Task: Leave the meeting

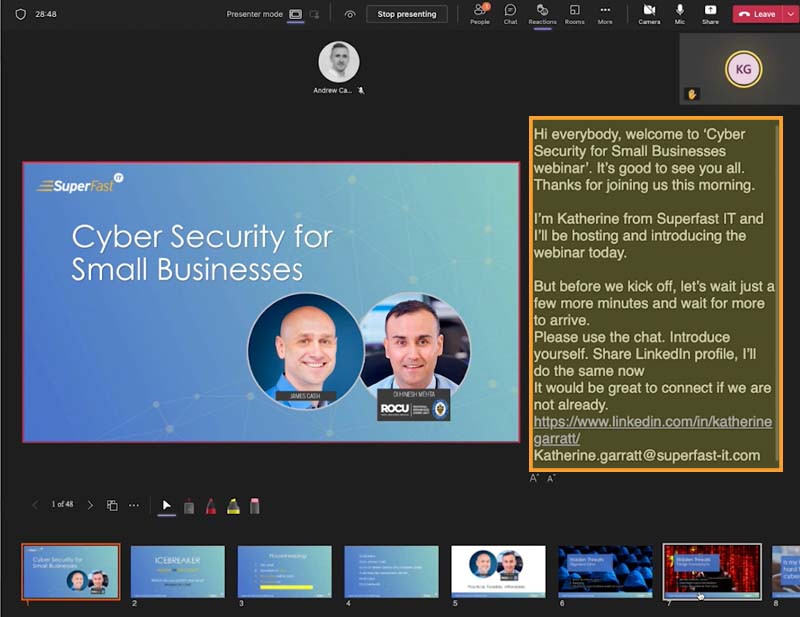Action: click(758, 14)
